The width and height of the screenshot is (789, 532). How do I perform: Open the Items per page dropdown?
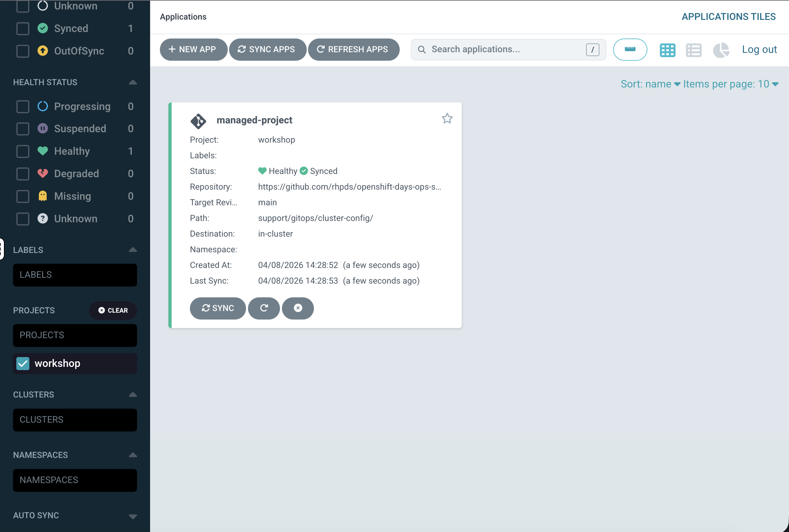[x=731, y=84]
